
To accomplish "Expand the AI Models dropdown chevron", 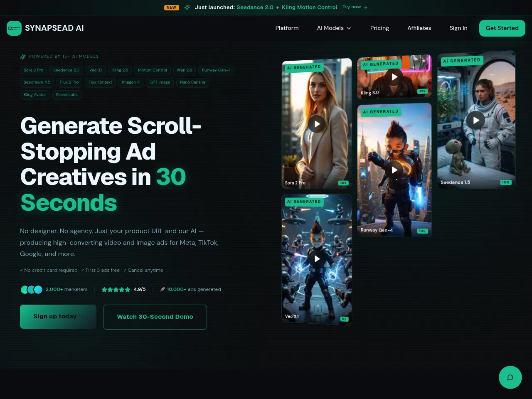I will tap(349, 28).
